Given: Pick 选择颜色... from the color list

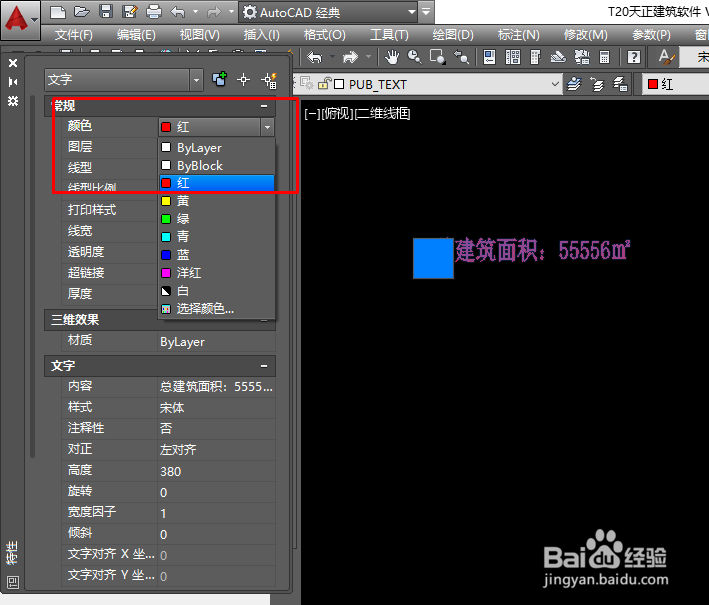Looking at the screenshot, I should tap(217, 309).
